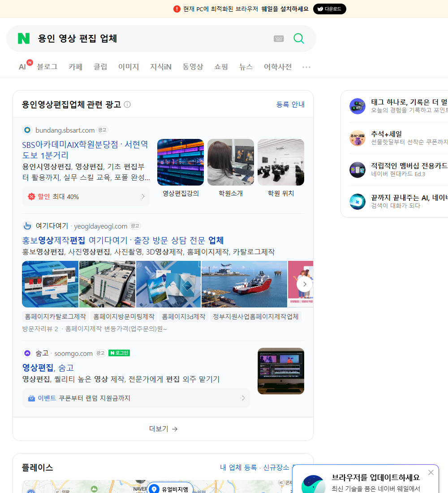Click the 정부지원사업홈페이지제작업체 tag

click(x=256, y=316)
